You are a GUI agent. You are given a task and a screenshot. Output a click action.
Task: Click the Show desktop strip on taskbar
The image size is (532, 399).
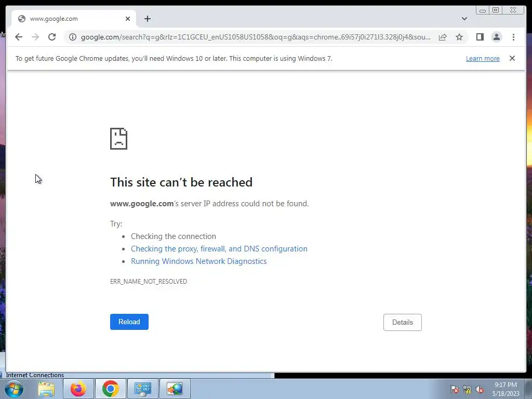(528, 389)
